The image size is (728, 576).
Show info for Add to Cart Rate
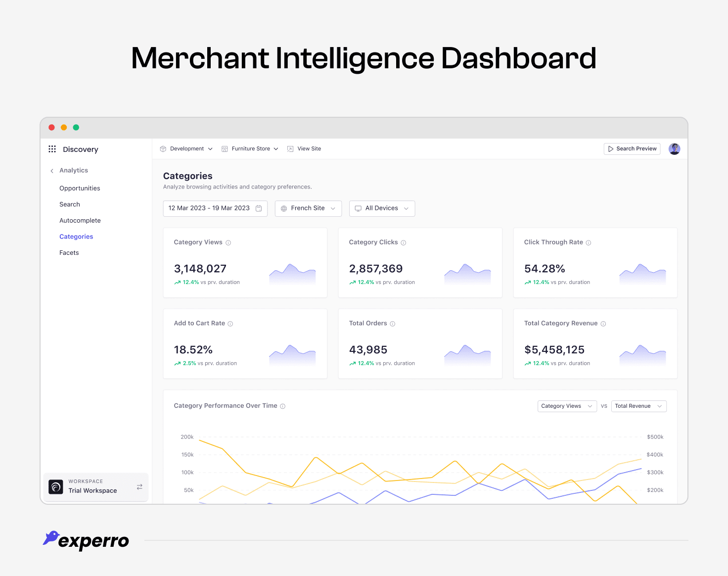(230, 324)
